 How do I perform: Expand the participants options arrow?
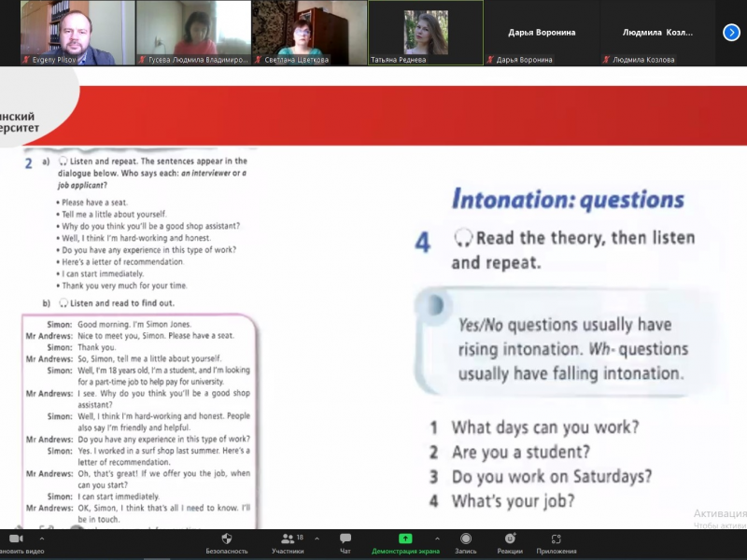(317, 539)
